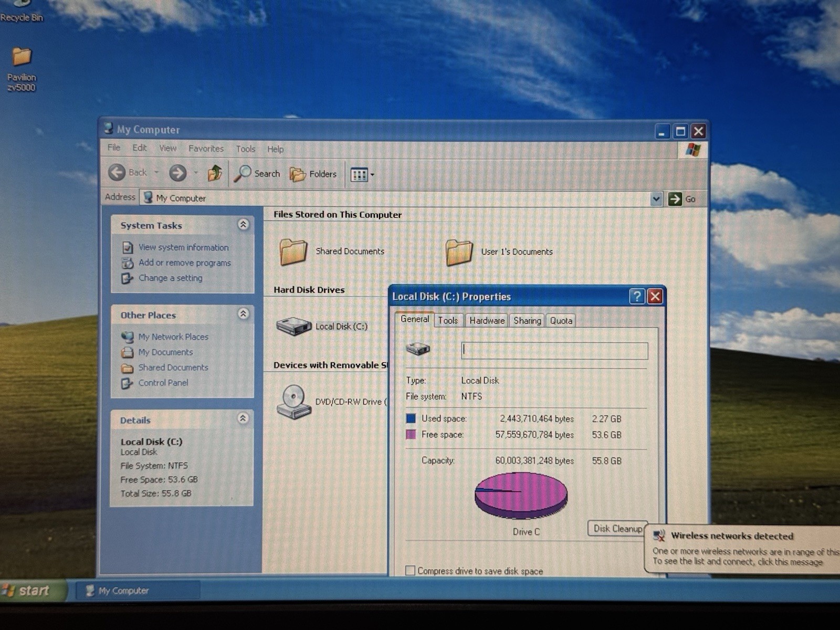This screenshot has width=840, height=630.
Task: Click the wireless networks balloon icon
Action: coord(659,535)
